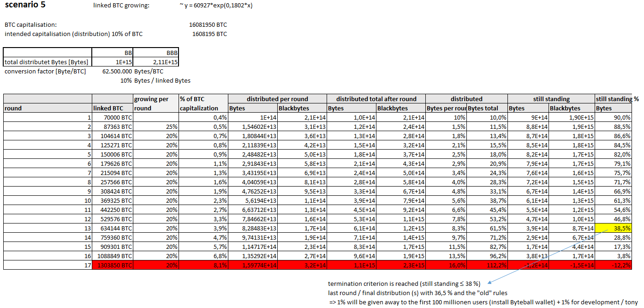Screen dimensions: 644x308
Task: Click the 25% growing per round cell
Action: 156,127
